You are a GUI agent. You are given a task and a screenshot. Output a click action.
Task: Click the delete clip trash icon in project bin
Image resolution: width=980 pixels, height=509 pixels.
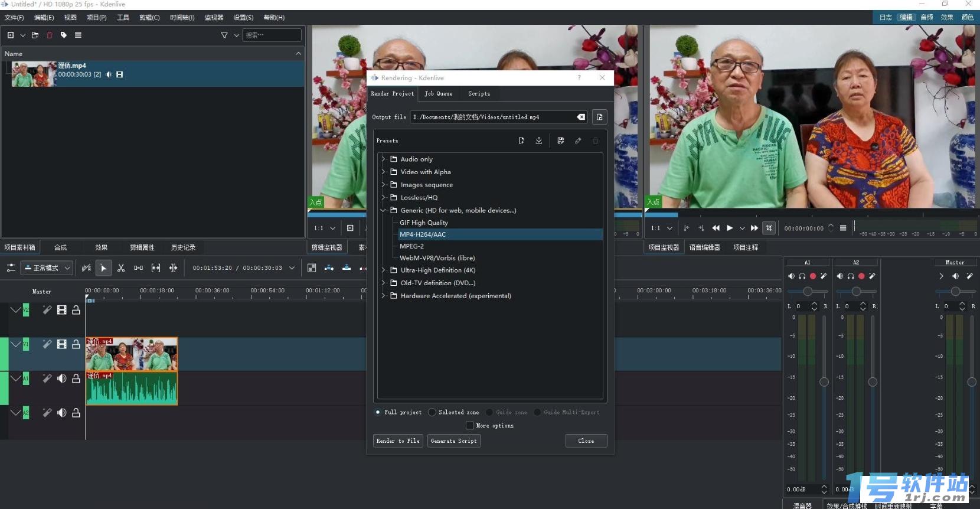[x=50, y=35]
